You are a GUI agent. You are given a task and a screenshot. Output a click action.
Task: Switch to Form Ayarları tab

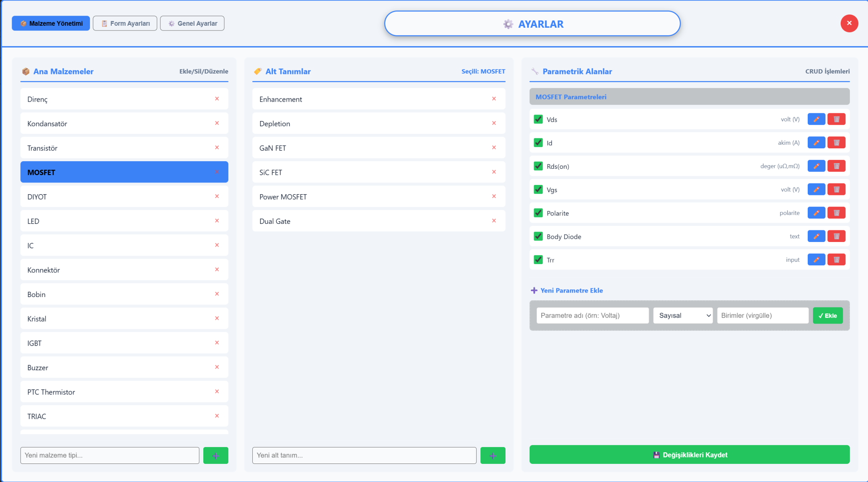click(125, 23)
